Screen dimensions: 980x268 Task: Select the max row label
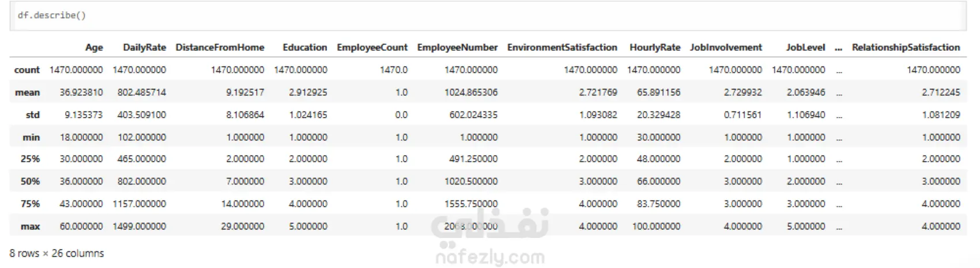pos(30,227)
